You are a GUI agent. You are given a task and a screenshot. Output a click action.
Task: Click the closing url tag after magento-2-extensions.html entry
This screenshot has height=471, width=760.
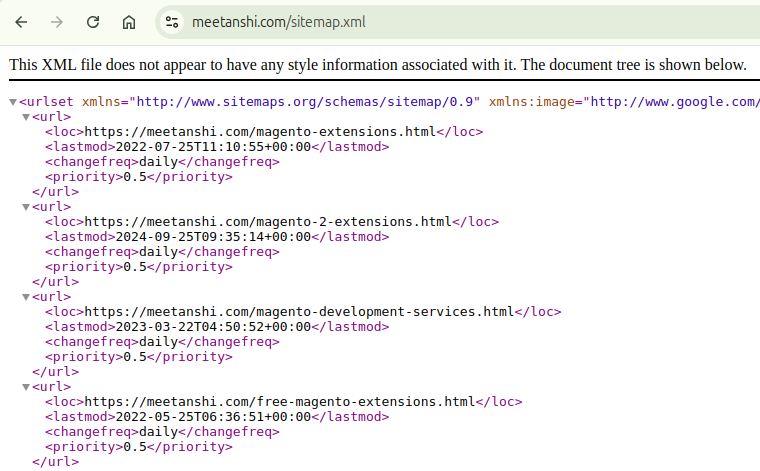[x=55, y=282]
